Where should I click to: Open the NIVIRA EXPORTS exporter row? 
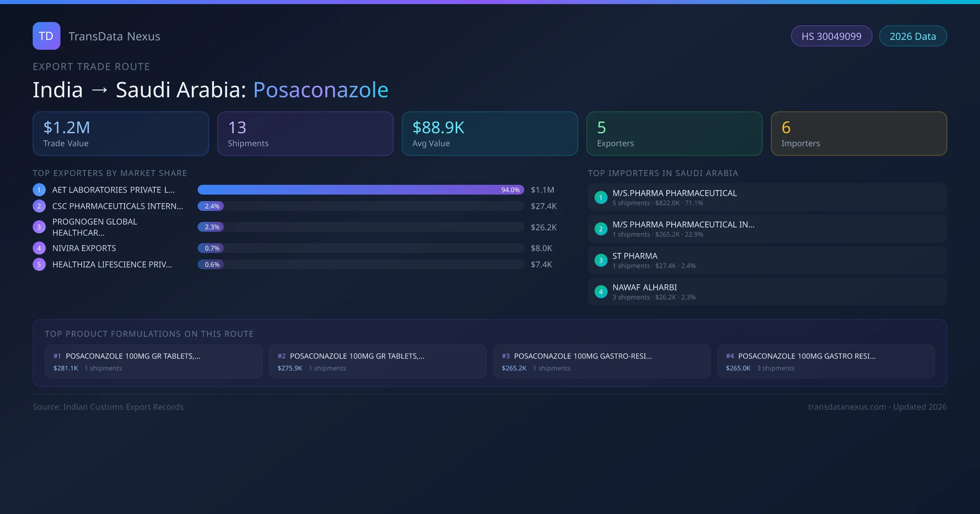pos(84,248)
